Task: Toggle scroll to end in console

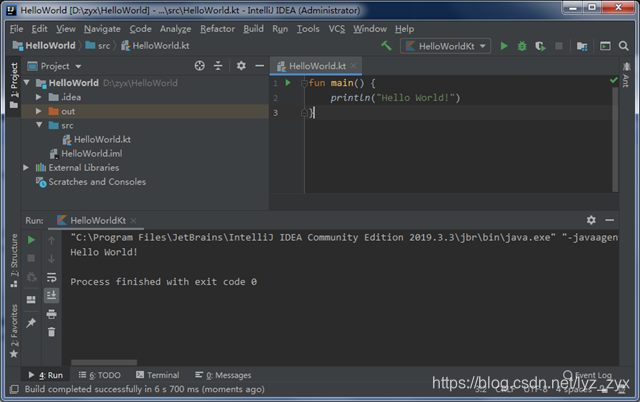Action: coord(51,295)
